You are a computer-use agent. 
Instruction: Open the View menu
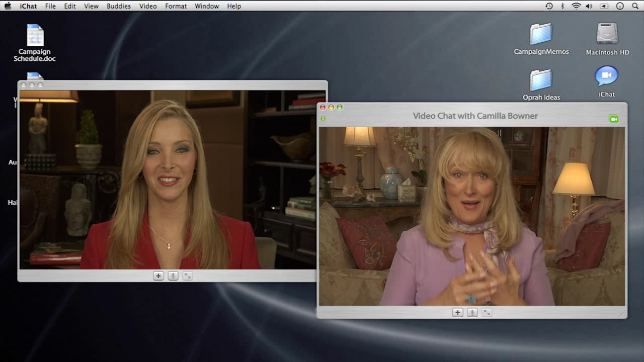[x=91, y=6]
